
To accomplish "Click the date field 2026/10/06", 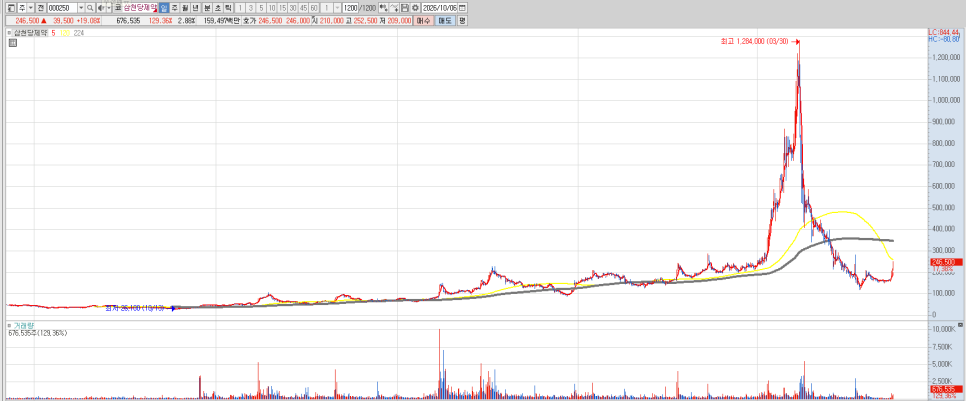I will (440, 8).
